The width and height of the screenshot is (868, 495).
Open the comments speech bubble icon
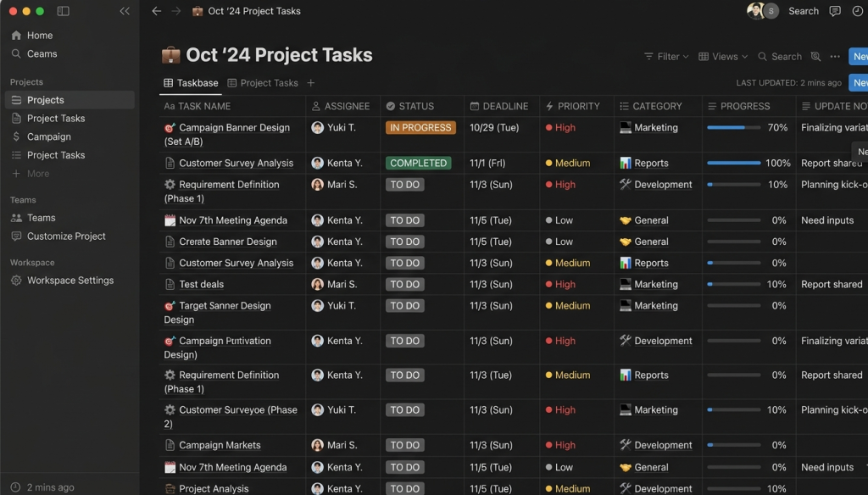tap(835, 11)
